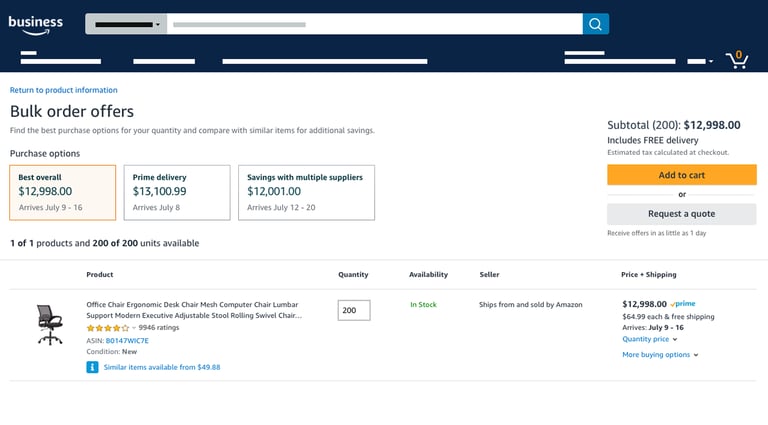Image resolution: width=768 pixels, height=425 pixels.
Task: Click 'Arrives: July 9 - 16' in price column
Action: tap(653, 328)
